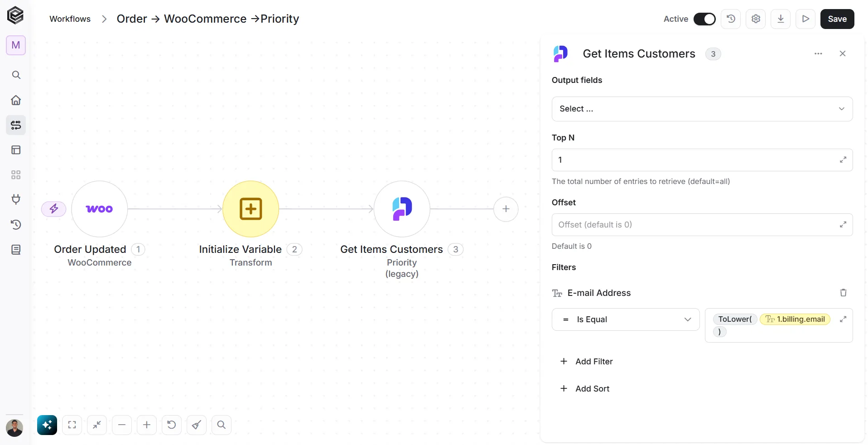Expand the Top N field editor
Screen dimensions: 868x445
843,160
